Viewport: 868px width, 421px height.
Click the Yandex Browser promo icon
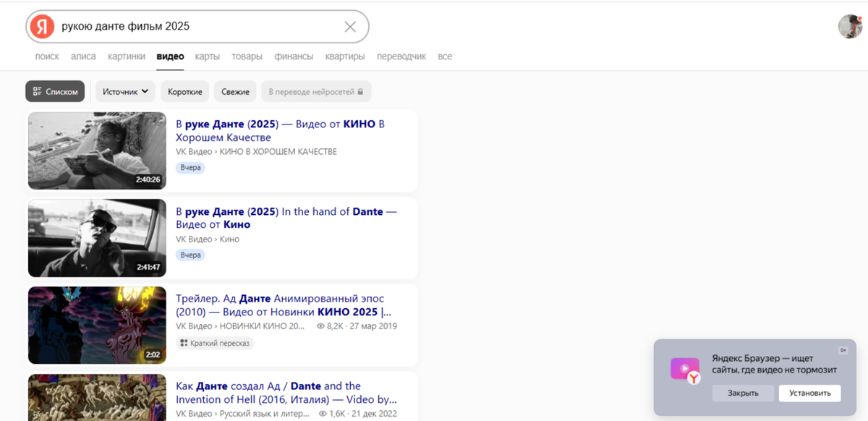[x=685, y=370]
